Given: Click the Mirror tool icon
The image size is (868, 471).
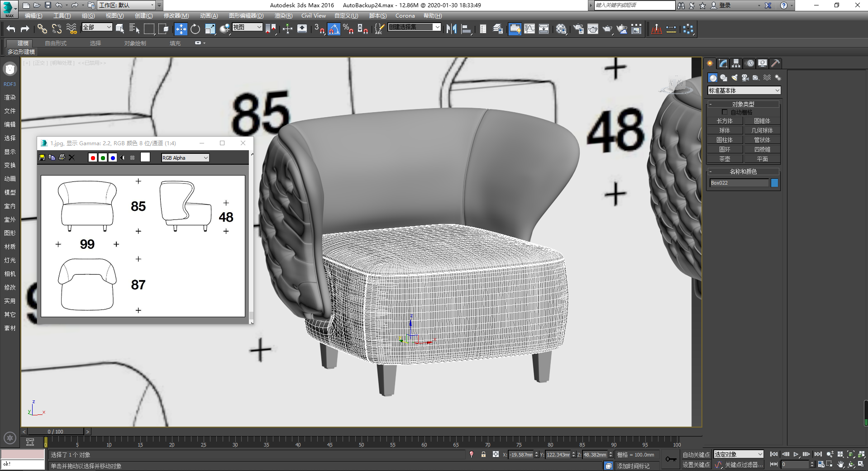Looking at the screenshot, I should coord(451,29).
